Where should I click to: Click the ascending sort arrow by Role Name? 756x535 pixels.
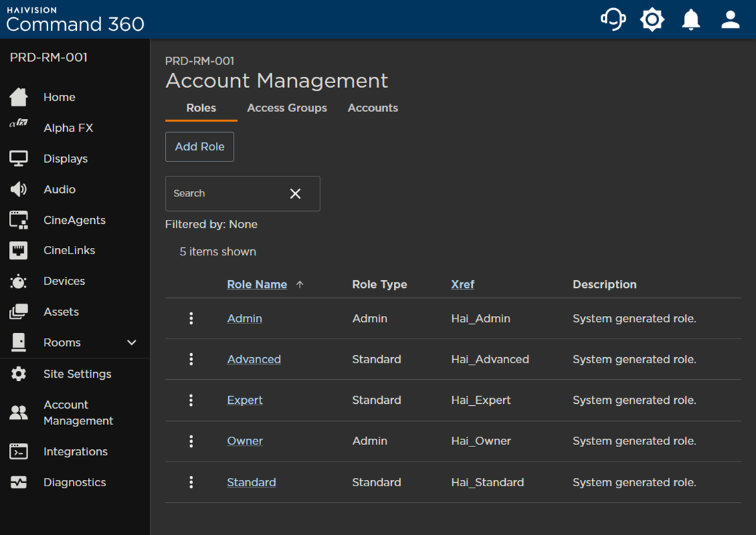pos(300,284)
